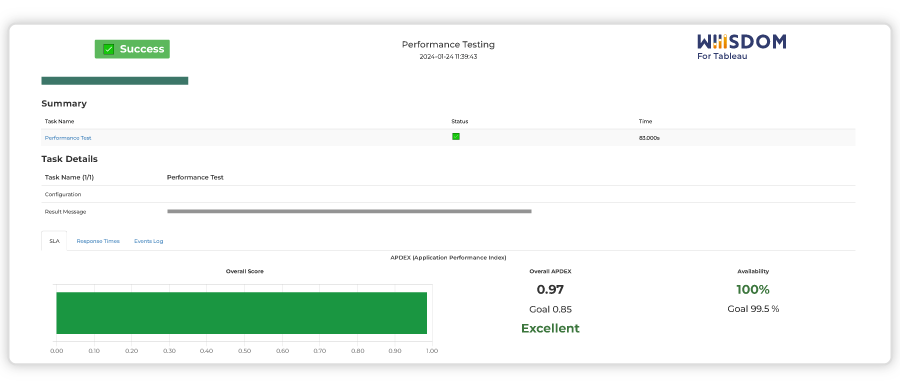Switch to the Response Times tab
This screenshot has width=900, height=388.
click(x=98, y=241)
